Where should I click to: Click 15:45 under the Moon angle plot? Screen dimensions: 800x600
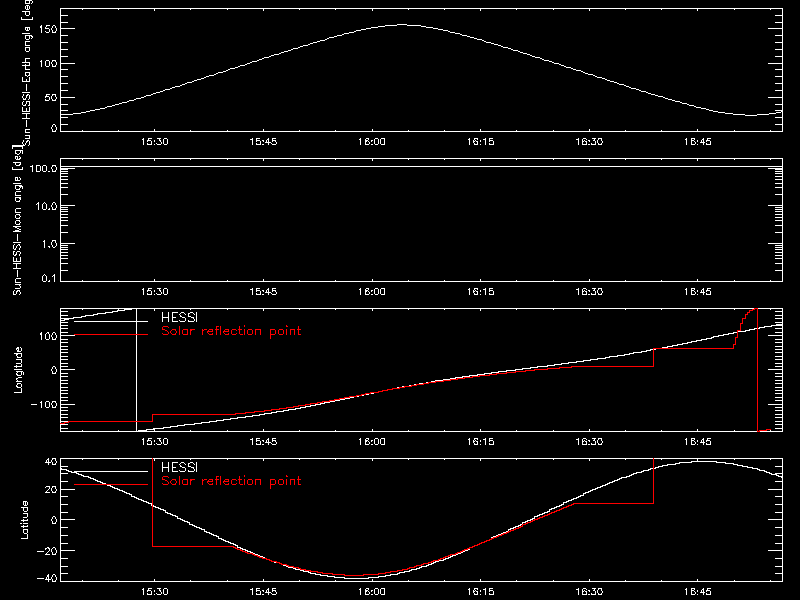263,292
